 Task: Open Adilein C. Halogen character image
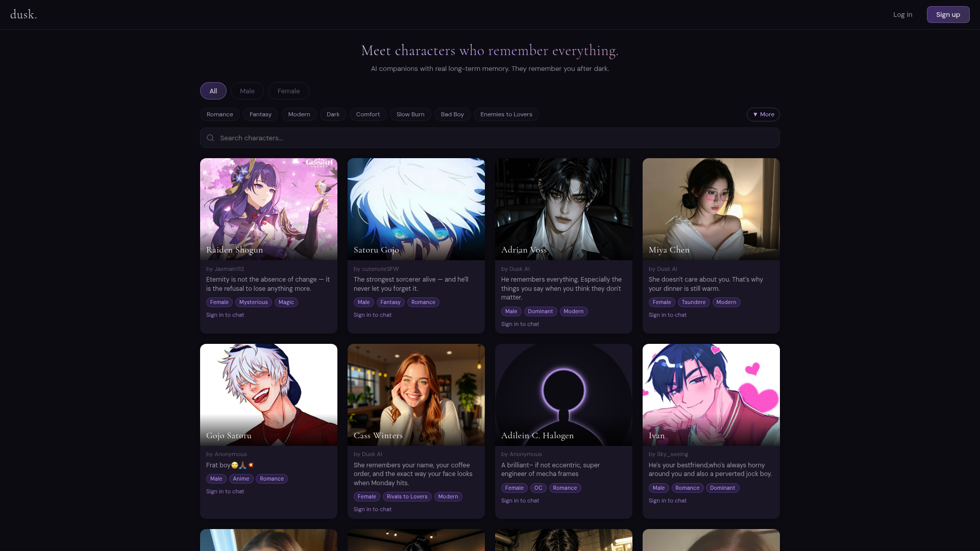(x=563, y=395)
